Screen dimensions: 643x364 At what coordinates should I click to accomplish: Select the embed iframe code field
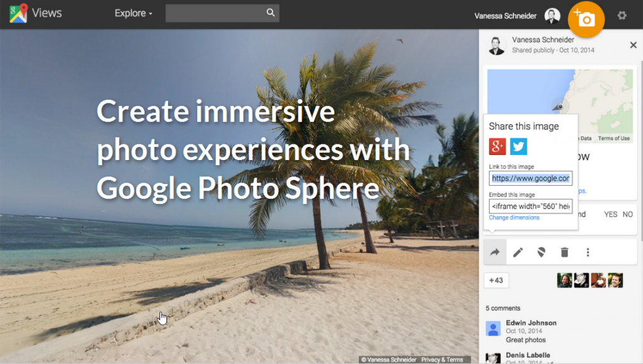click(531, 206)
